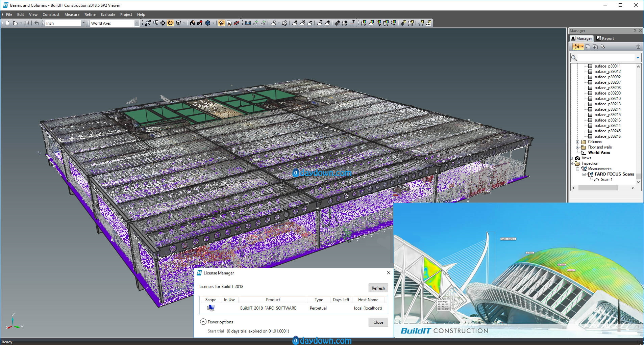This screenshot has width=644, height=345.
Task: Click the point cloud tool icon
Action: (273, 23)
